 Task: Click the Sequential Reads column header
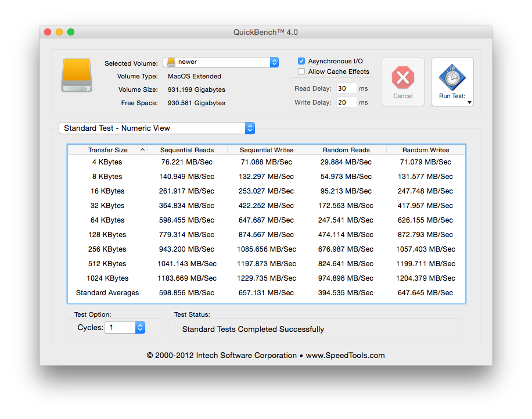point(187,150)
